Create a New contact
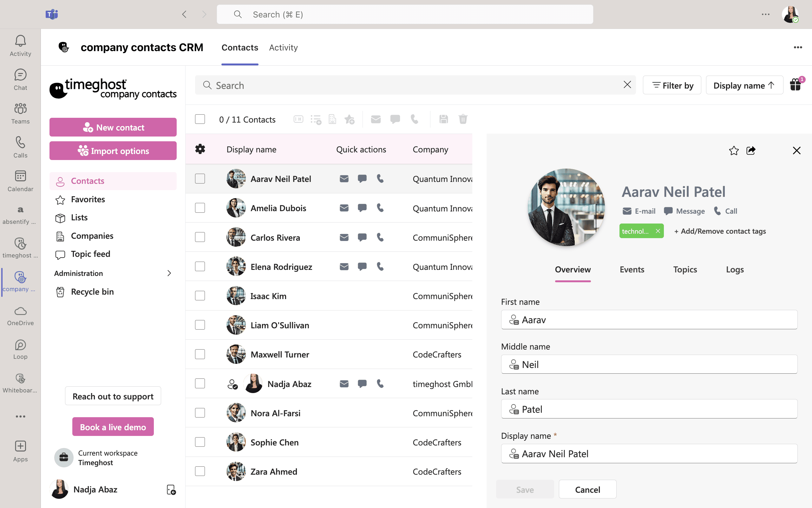 coord(113,127)
